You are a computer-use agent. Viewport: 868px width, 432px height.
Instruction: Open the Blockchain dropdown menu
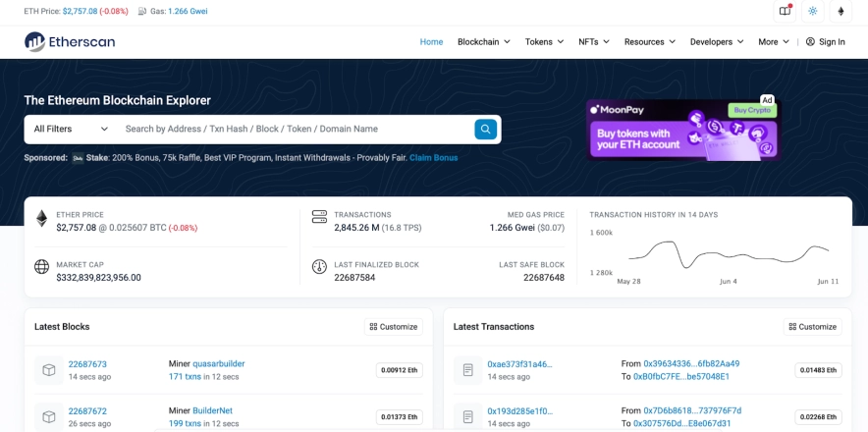[x=484, y=42]
